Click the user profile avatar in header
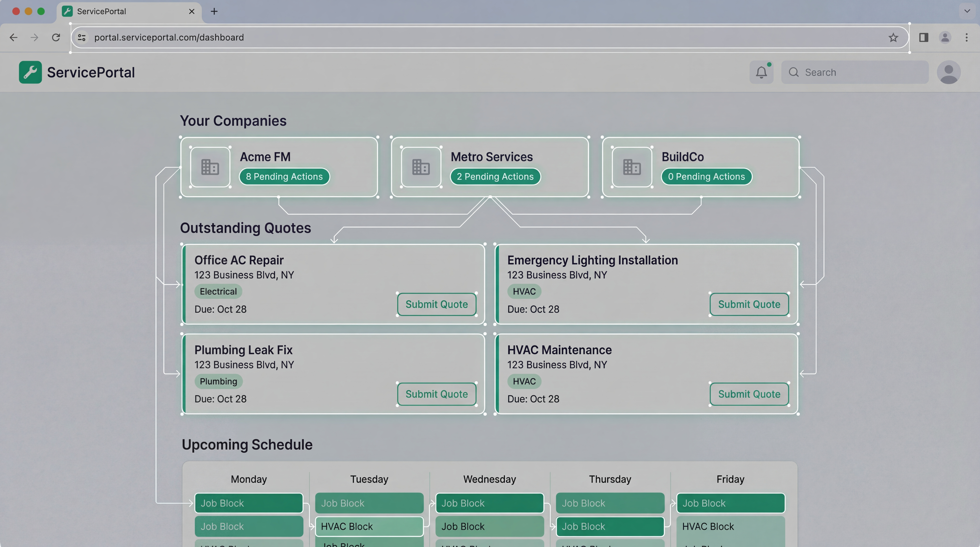The height and width of the screenshot is (547, 980). click(x=948, y=72)
